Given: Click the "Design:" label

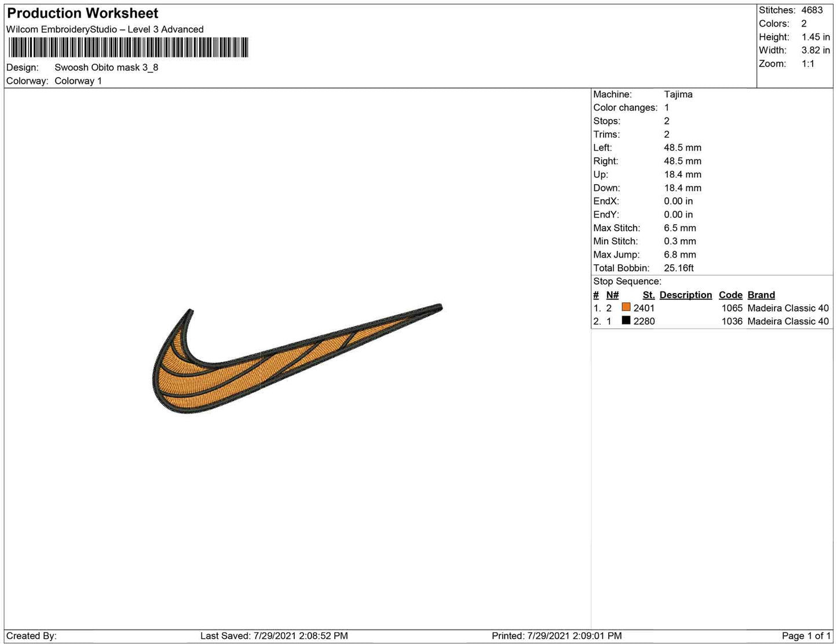Looking at the screenshot, I should (23, 67).
